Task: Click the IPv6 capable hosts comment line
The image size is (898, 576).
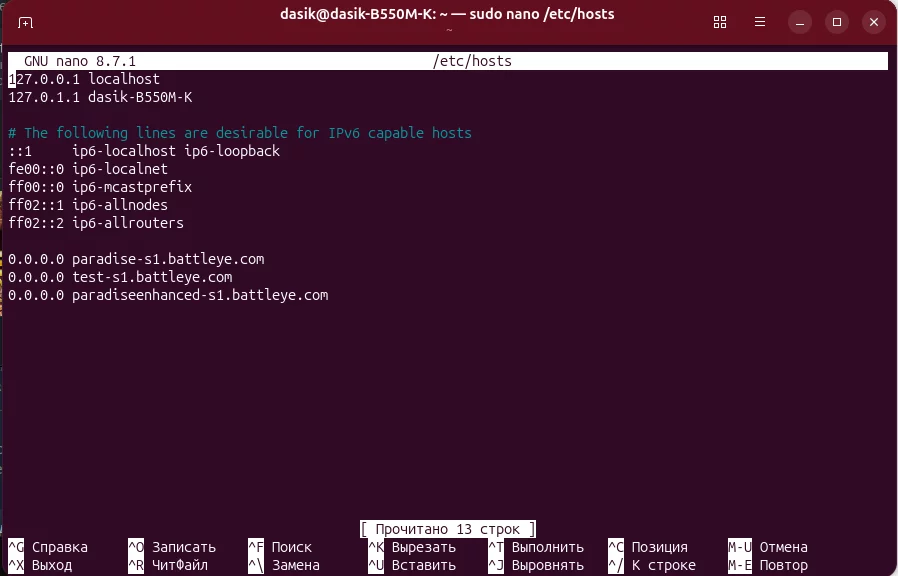Action: [240, 133]
